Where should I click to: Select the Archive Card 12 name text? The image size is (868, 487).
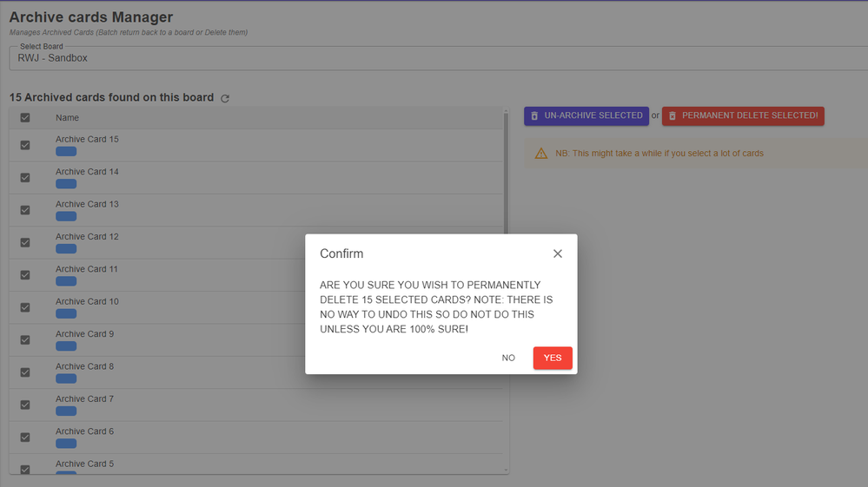pyautogui.click(x=87, y=237)
